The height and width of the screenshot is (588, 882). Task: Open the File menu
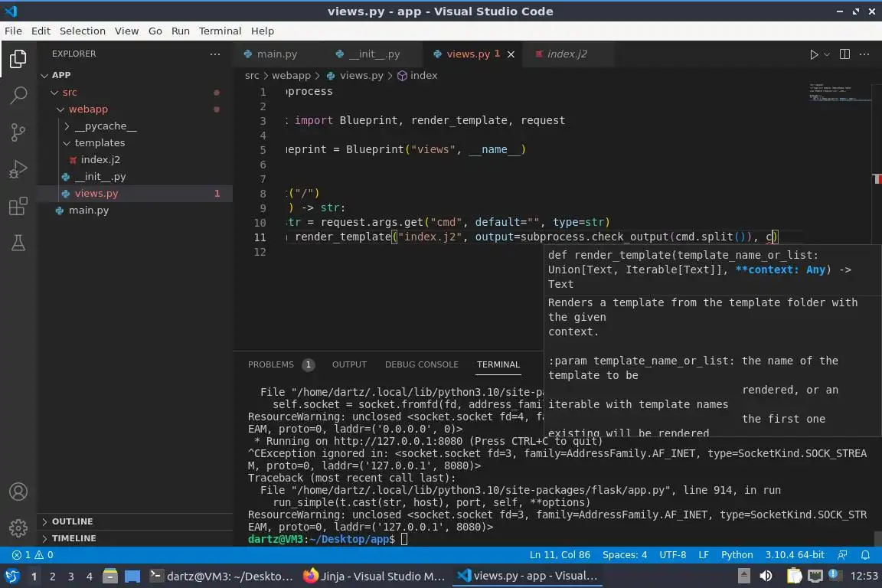13,31
